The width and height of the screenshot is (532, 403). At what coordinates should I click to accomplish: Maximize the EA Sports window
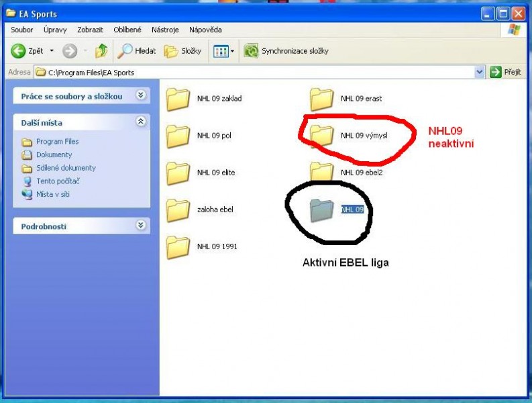(503, 14)
